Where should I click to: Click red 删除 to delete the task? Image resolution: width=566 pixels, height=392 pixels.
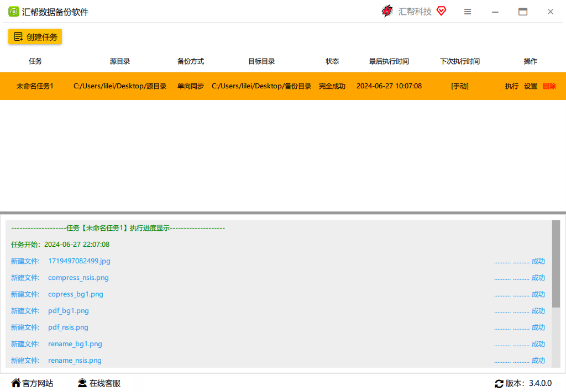[549, 86]
